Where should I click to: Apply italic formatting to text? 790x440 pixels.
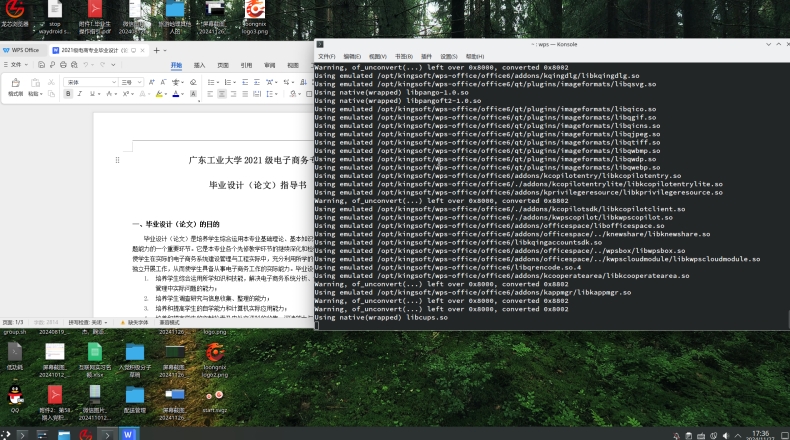[81, 94]
